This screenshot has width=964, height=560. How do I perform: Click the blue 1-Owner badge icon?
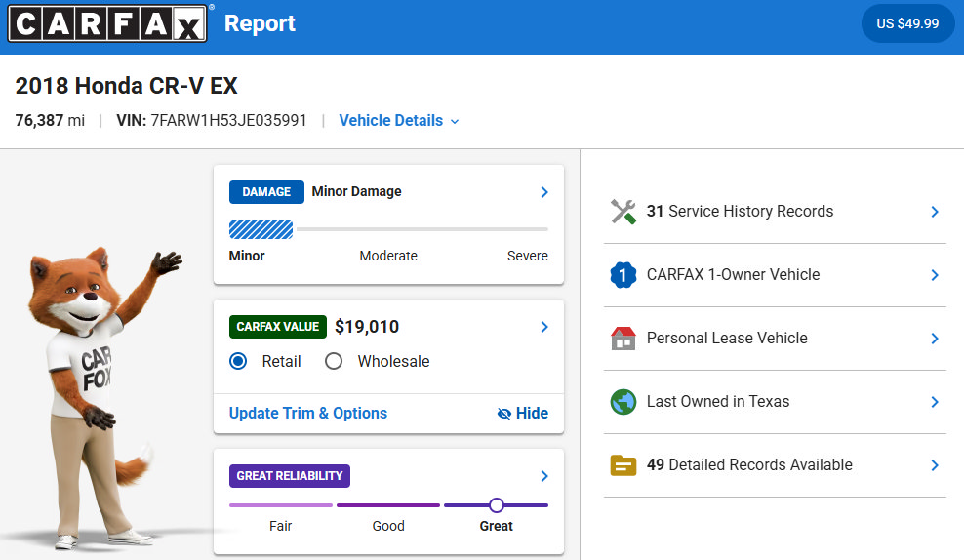point(623,275)
